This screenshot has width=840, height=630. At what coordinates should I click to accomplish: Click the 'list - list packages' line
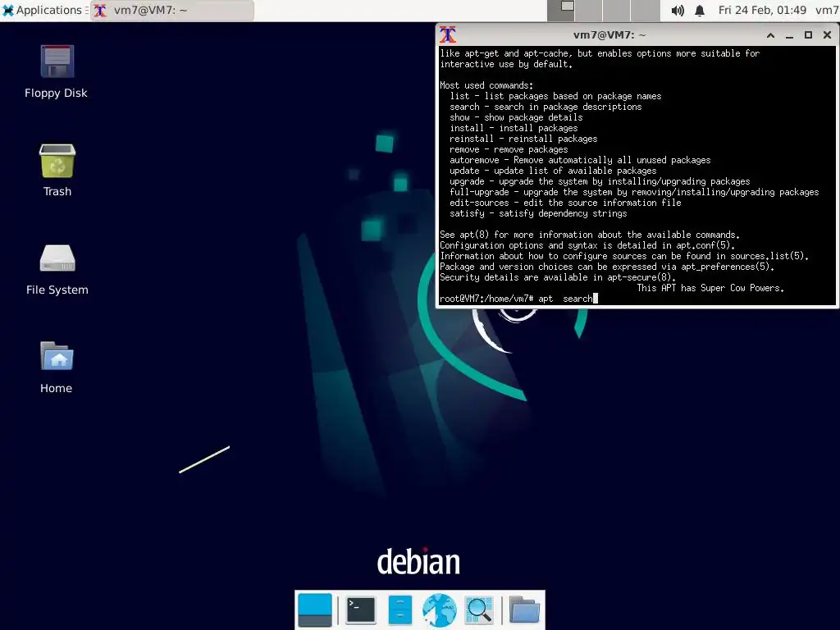pyautogui.click(x=555, y=97)
